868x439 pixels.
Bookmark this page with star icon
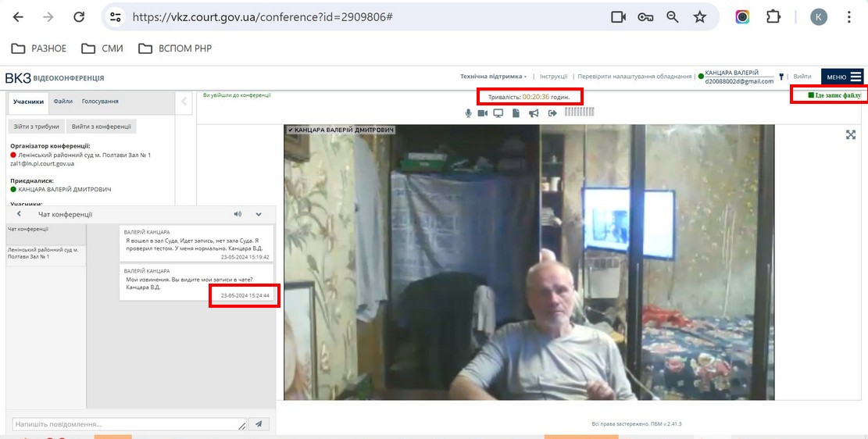[x=700, y=16]
